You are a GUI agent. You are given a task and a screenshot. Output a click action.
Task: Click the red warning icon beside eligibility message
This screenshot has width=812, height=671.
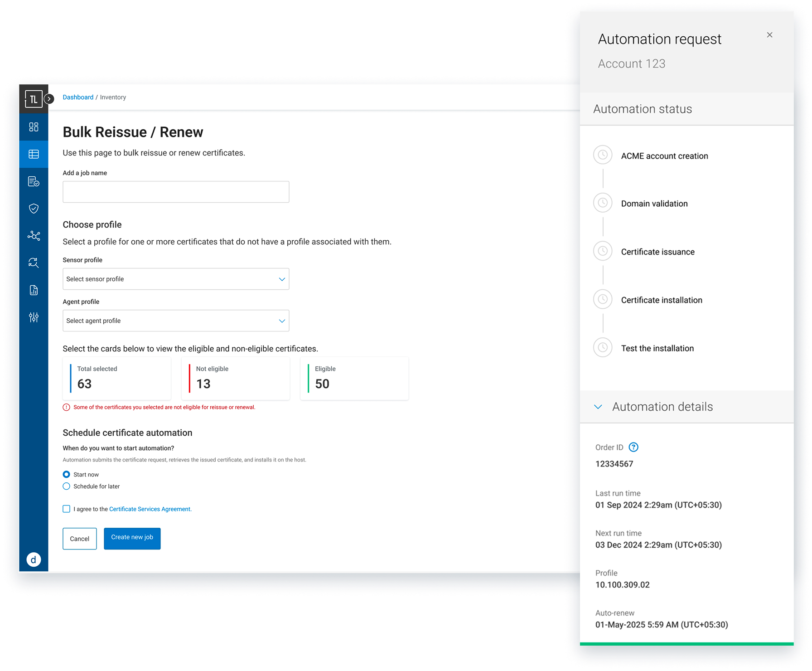pos(67,407)
